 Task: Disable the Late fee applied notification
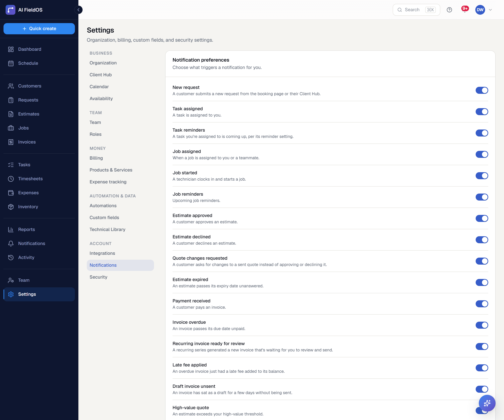(482, 368)
